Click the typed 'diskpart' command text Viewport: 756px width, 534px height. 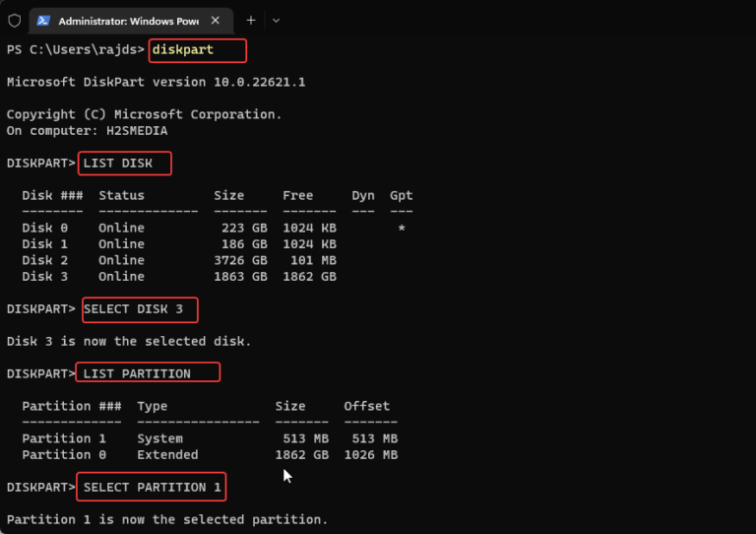[x=183, y=49]
